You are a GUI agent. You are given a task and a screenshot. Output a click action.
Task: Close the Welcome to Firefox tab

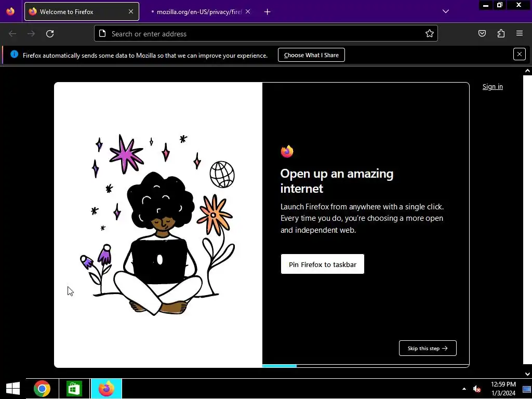(131, 11)
